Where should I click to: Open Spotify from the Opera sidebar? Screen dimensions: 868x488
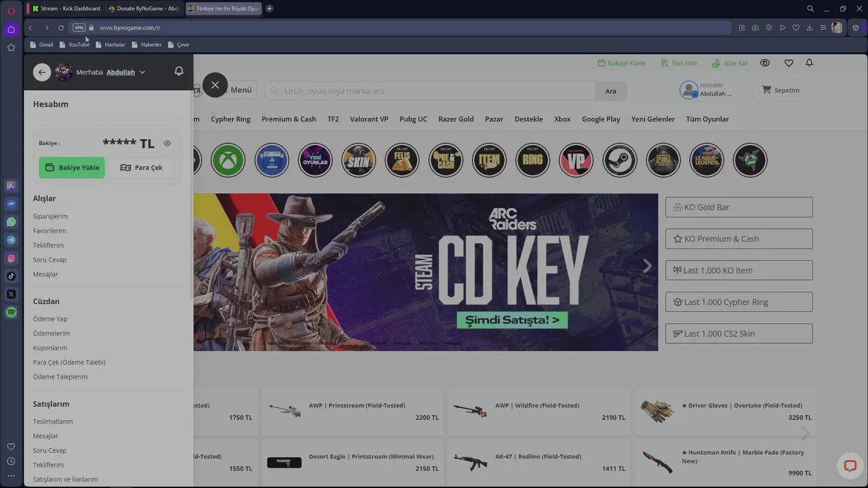tap(11, 312)
